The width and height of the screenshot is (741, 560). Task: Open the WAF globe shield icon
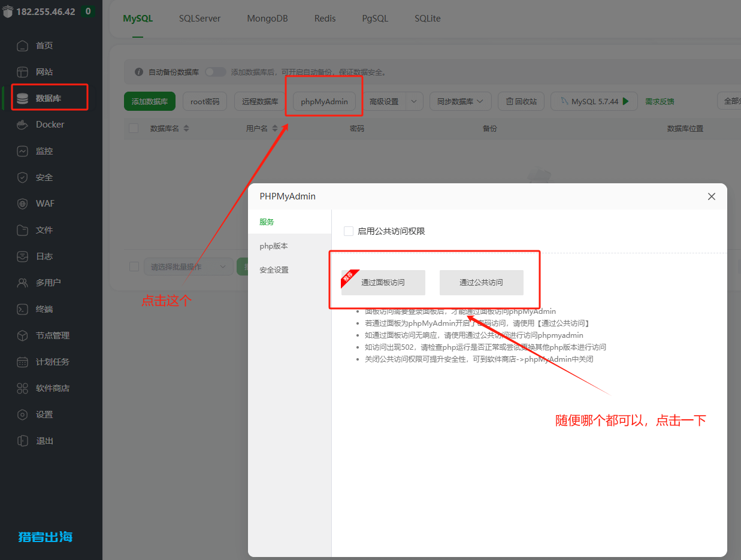(x=22, y=204)
